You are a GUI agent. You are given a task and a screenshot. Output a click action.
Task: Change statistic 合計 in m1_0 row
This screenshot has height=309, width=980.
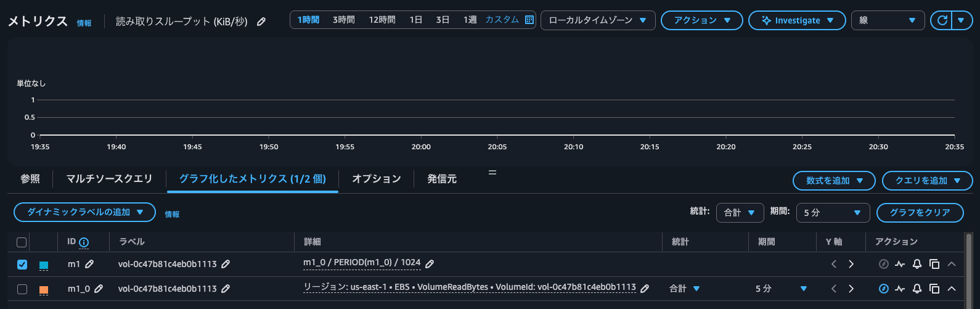click(685, 289)
